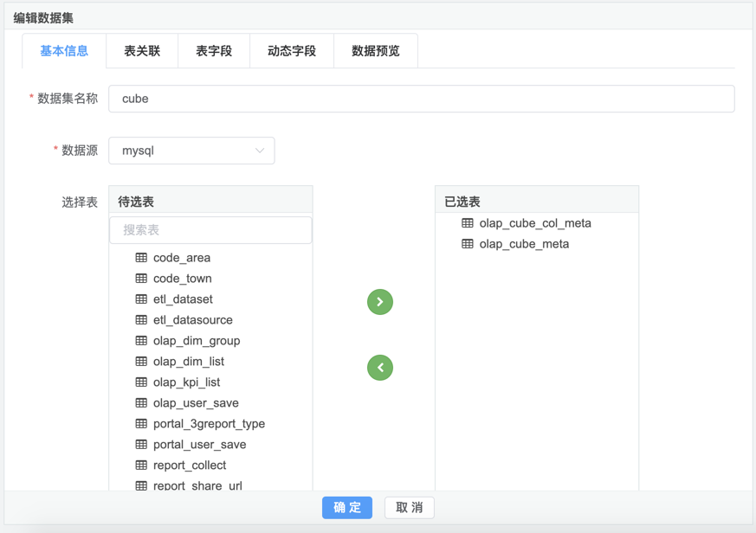The width and height of the screenshot is (756, 533).
Task: Click table icon beside report_collect
Action: click(141, 466)
